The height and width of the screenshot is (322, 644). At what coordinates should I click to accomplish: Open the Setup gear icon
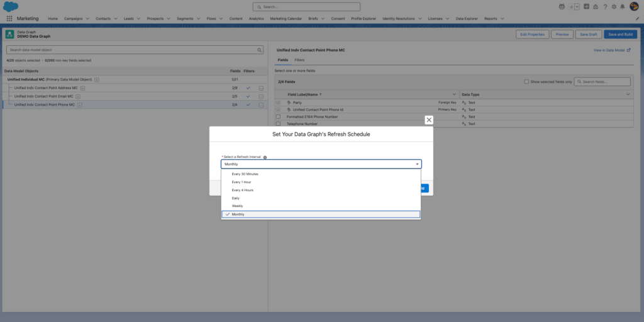pos(613,6)
